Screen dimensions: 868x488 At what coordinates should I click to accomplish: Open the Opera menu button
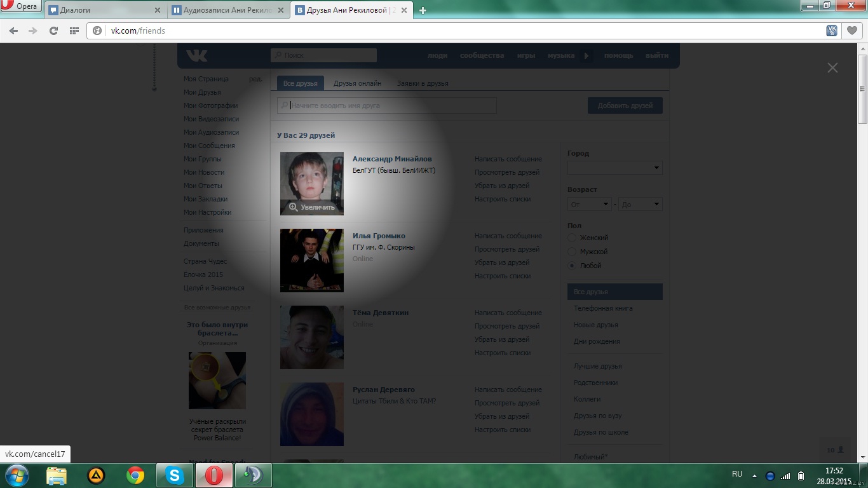tap(21, 6)
